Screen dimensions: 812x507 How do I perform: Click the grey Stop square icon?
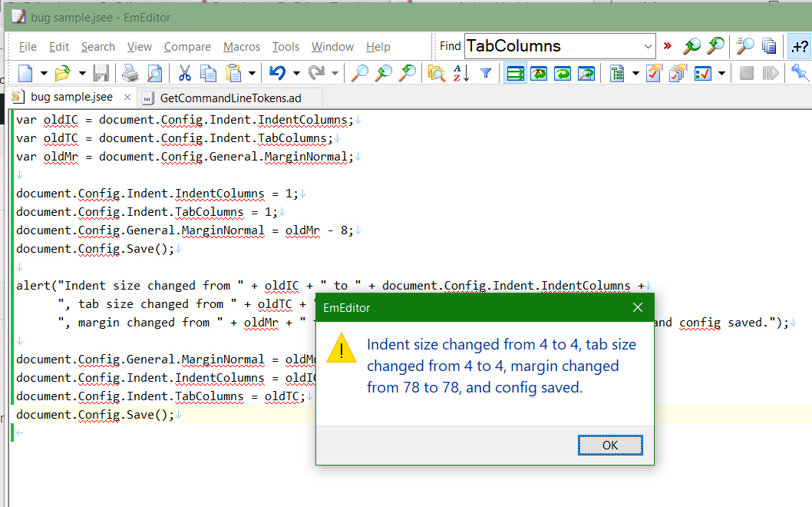point(746,73)
